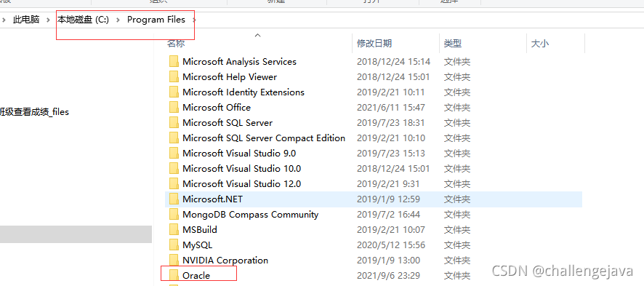
Task: Click the MongoDB Compass Community folder icon
Action: [x=174, y=214]
